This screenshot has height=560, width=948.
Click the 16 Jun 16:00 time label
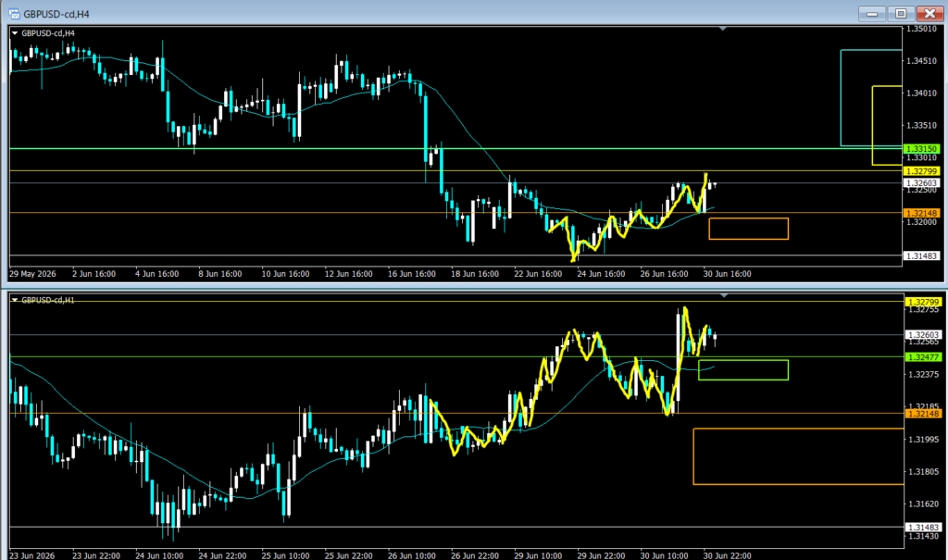pos(412,274)
